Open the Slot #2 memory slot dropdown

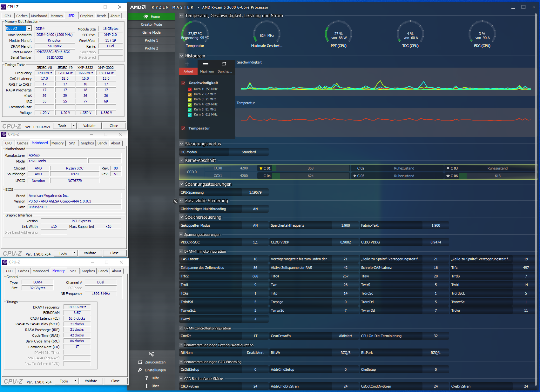coord(29,29)
